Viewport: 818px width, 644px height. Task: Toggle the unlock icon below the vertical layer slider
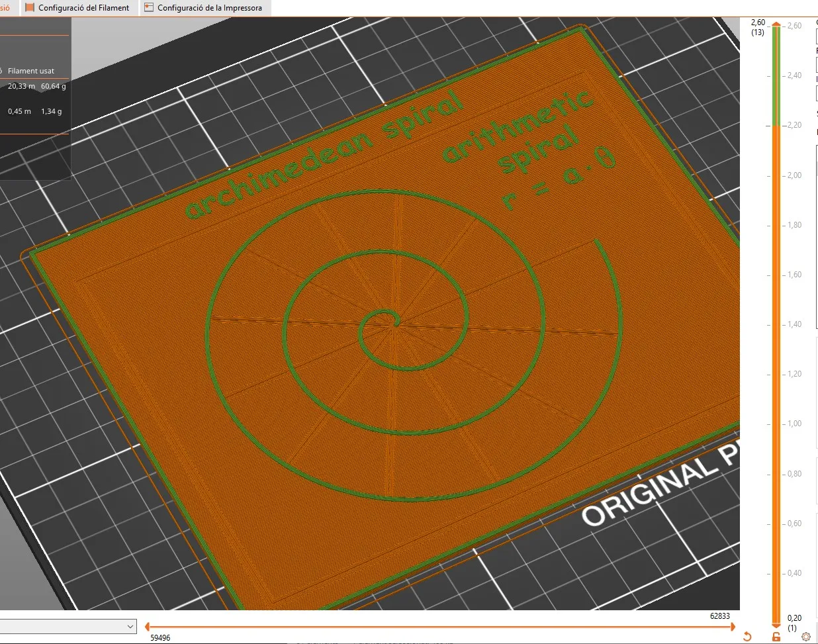pyautogui.click(x=776, y=635)
